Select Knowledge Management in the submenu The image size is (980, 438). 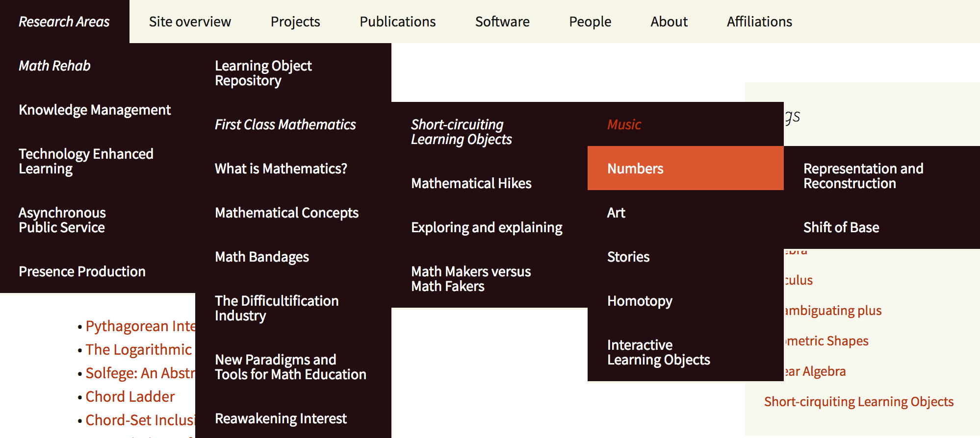pyautogui.click(x=95, y=110)
